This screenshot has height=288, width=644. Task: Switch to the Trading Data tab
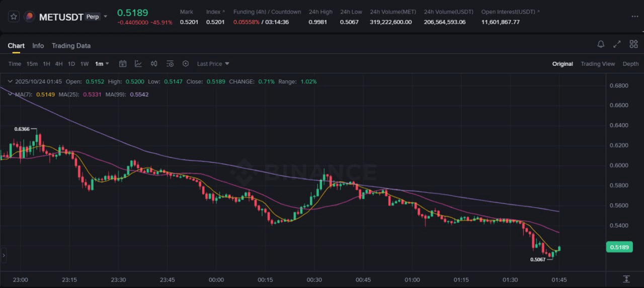pos(71,46)
